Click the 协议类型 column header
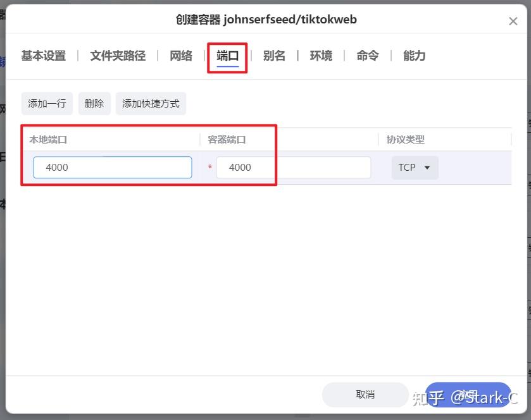The width and height of the screenshot is (531, 420). point(405,139)
